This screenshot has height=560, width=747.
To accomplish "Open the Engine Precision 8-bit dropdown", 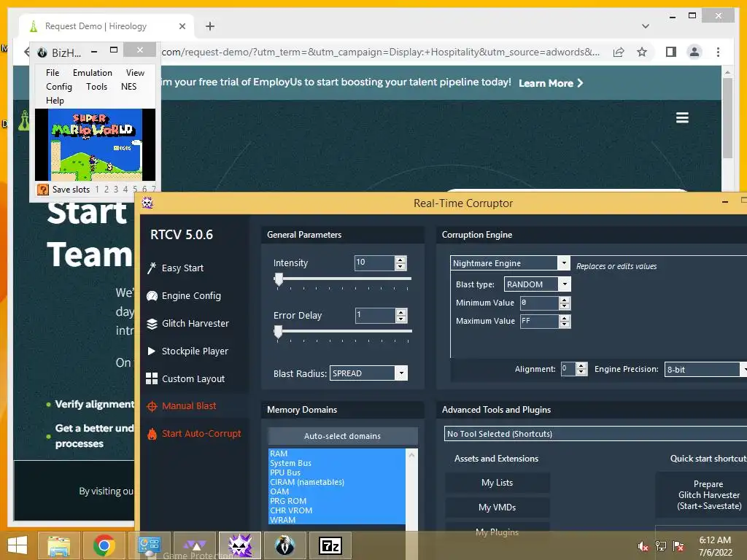I will [743, 370].
